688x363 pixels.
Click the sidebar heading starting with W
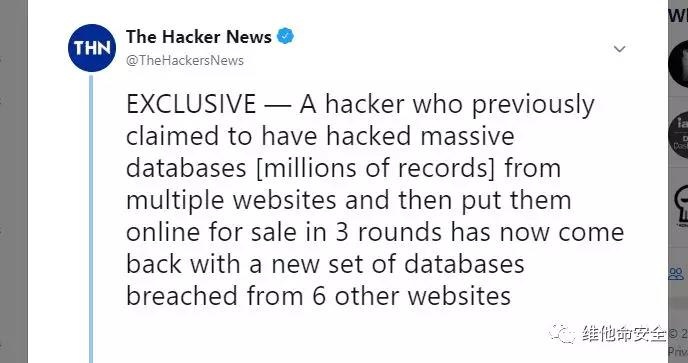(x=678, y=16)
